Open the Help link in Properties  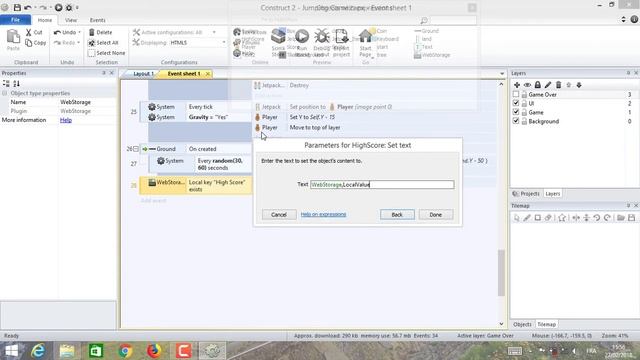pyautogui.click(x=66, y=120)
